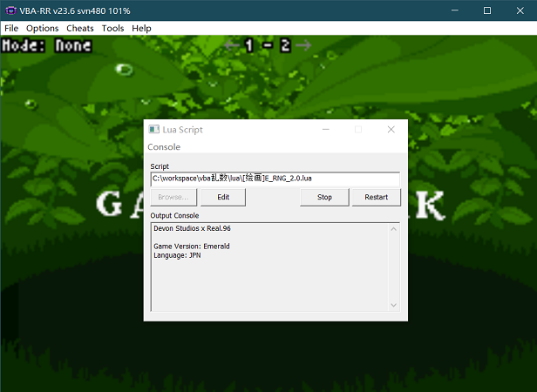Viewport: 537px width, 392px height.
Task: Open the File menu
Action: [11, 28]
